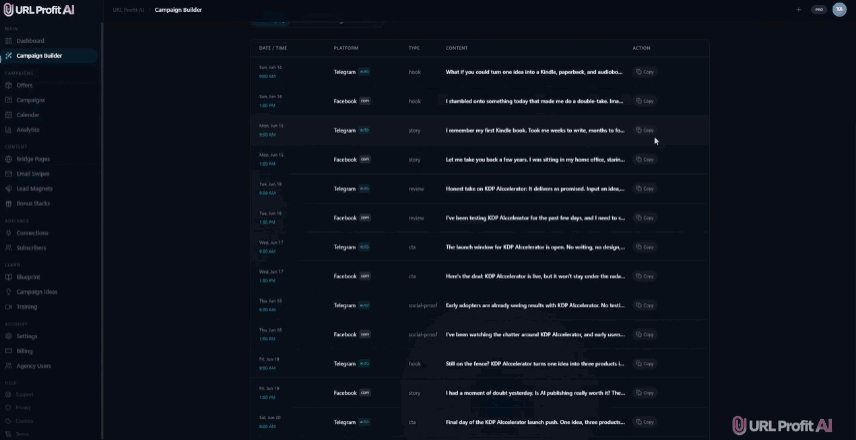Open the TA user avatar
This screenshot has width=856, height=440.
(839, 9)
